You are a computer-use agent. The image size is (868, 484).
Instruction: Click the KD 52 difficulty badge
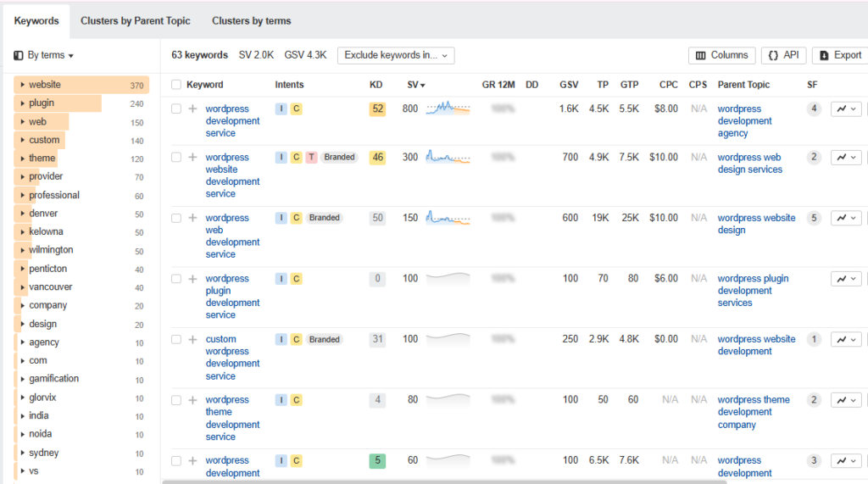[x=377, y=109]
